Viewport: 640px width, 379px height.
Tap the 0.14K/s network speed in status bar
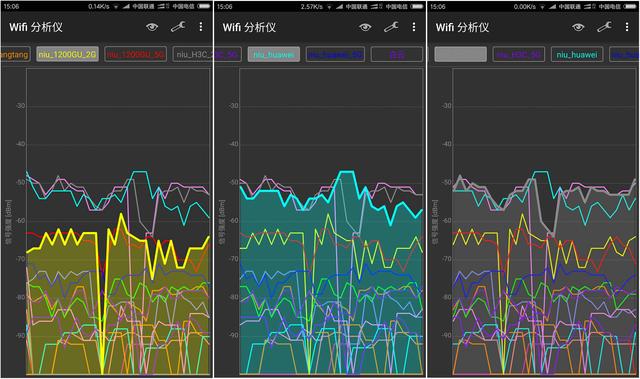click(99, 7)
